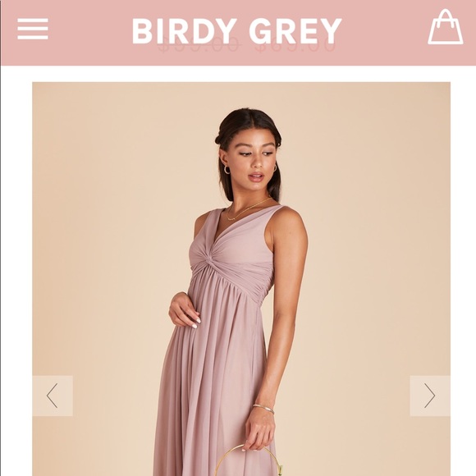Go to homepage via BIRDY GREY wordmark
This screenshot has height=476, width=476.
tap(237, 30)
